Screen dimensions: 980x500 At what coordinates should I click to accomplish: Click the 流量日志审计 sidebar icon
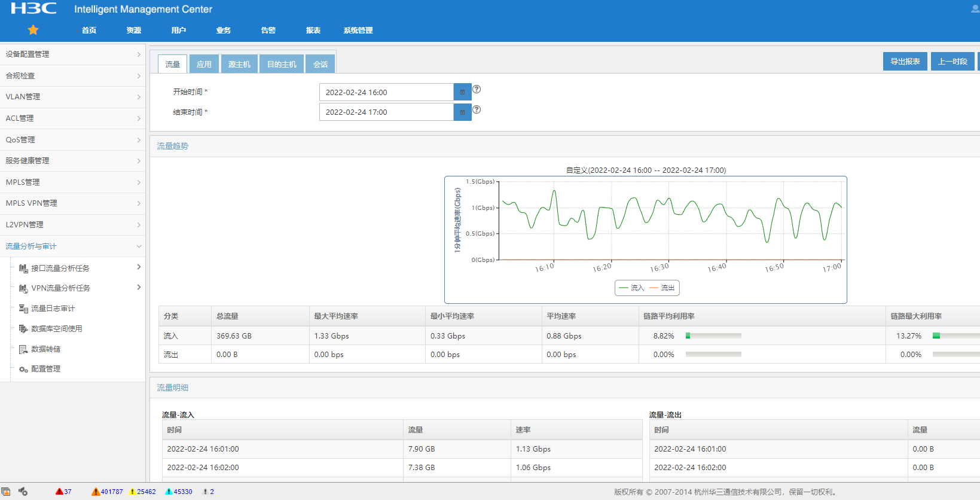click(x=23, y=309)
